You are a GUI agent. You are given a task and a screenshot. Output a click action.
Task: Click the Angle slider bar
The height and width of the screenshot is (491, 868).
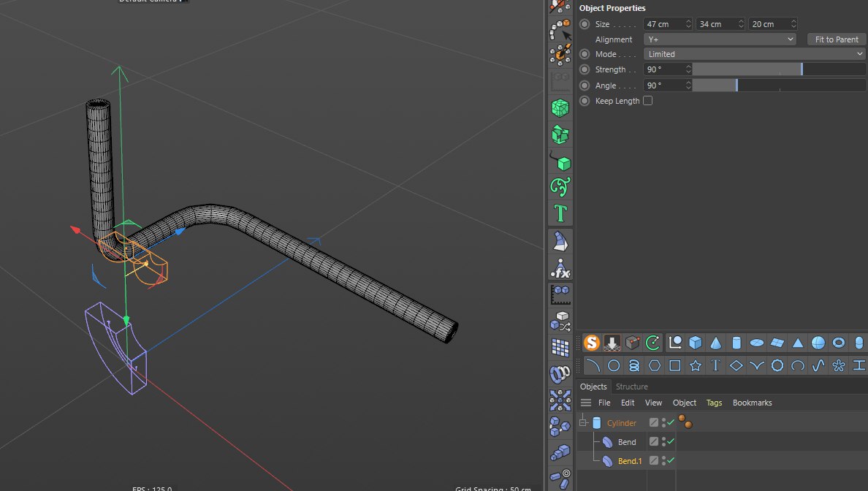click(780, 85)
